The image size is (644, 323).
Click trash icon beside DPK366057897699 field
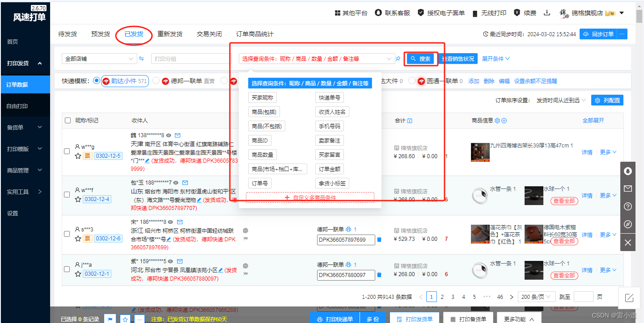(379, 240)
